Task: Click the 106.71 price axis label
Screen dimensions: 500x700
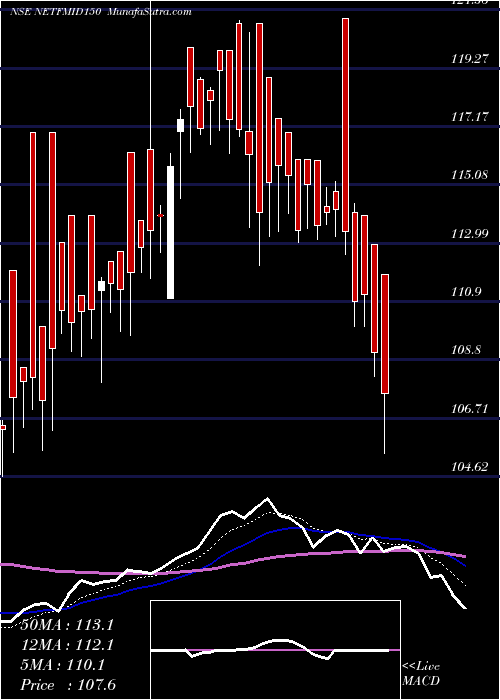Action: pyautogui.click(x=469, y=408)
